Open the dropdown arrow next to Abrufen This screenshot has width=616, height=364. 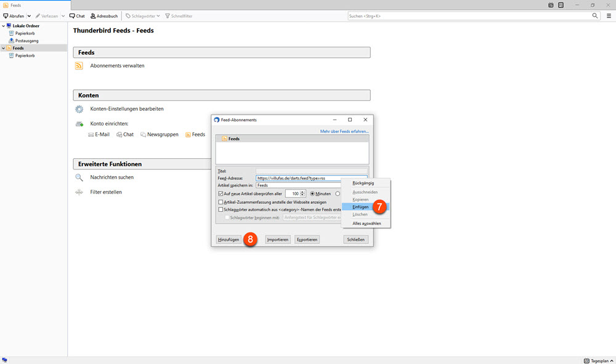point(29,15)
